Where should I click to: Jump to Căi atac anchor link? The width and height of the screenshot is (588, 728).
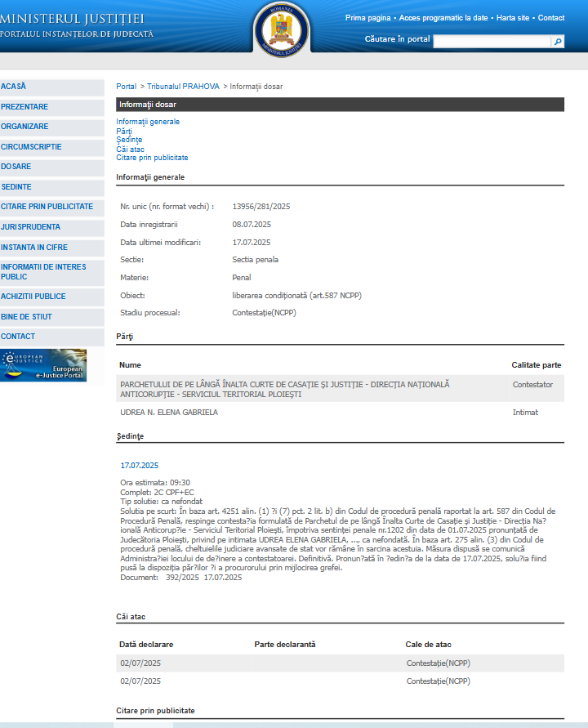point(130,149)
